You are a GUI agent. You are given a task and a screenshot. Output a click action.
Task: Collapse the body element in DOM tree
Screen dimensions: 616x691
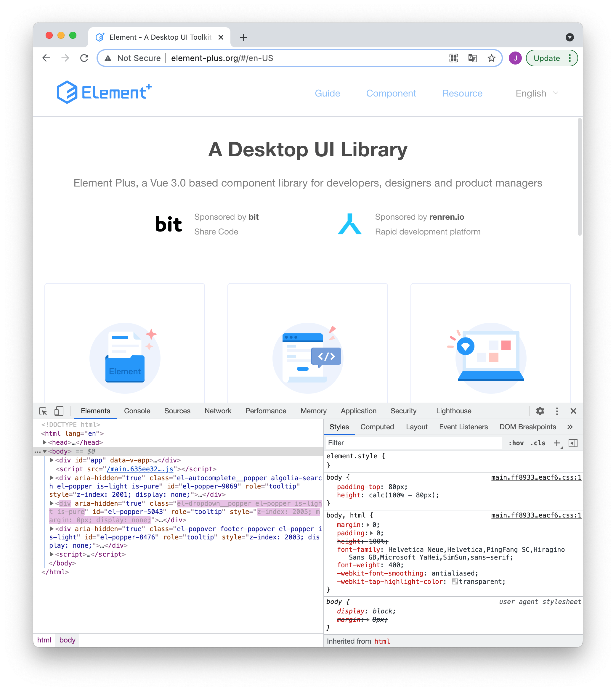44,451
